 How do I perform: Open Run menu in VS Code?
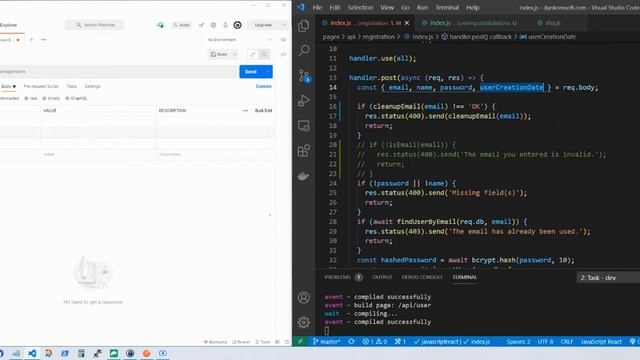click(x=422, y=7)
